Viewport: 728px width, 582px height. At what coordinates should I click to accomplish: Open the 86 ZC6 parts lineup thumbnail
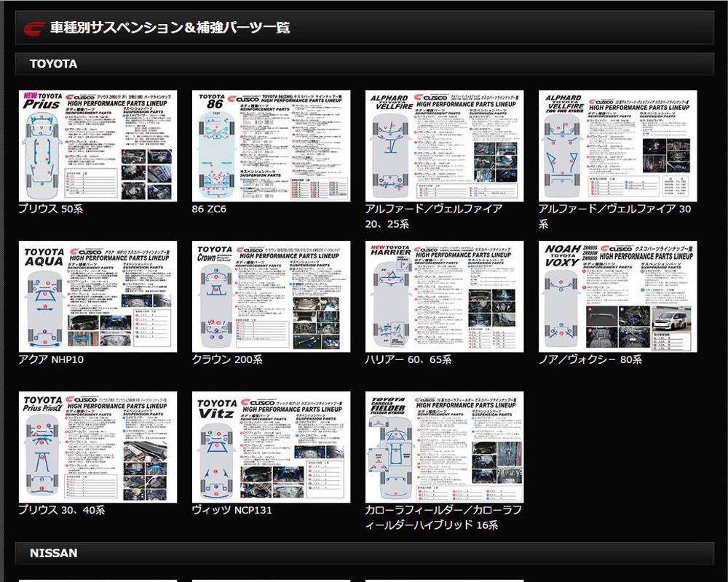point(271,146)
